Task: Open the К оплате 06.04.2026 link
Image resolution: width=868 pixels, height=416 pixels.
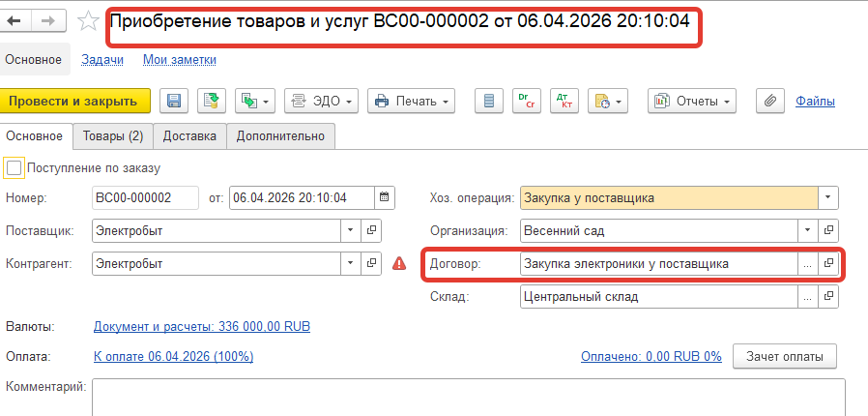Action: [173, 356]
